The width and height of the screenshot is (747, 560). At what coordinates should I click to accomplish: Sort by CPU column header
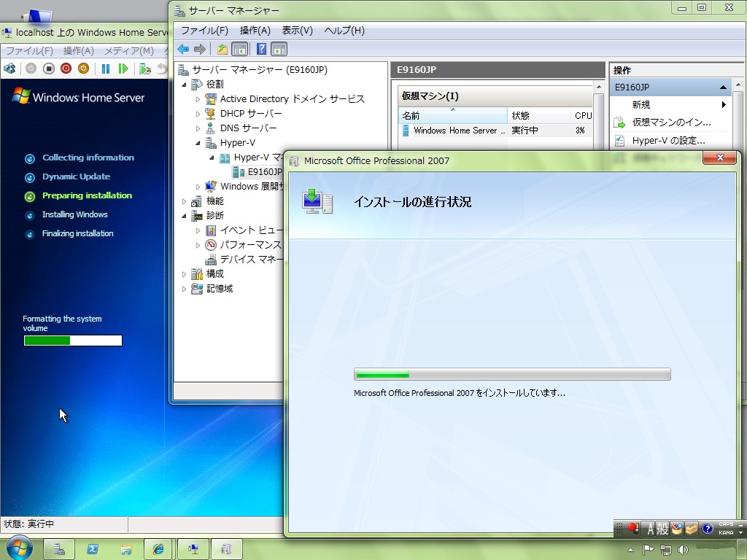(x=581, y=116)
